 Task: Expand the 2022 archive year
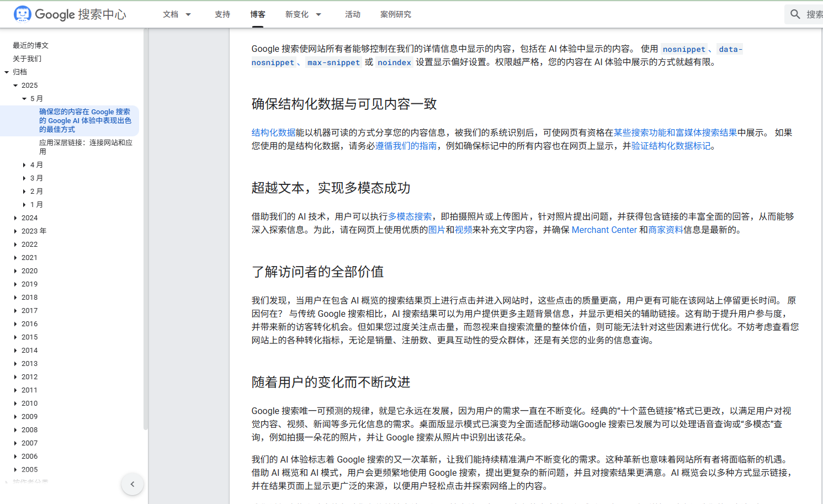pos(15,245)
